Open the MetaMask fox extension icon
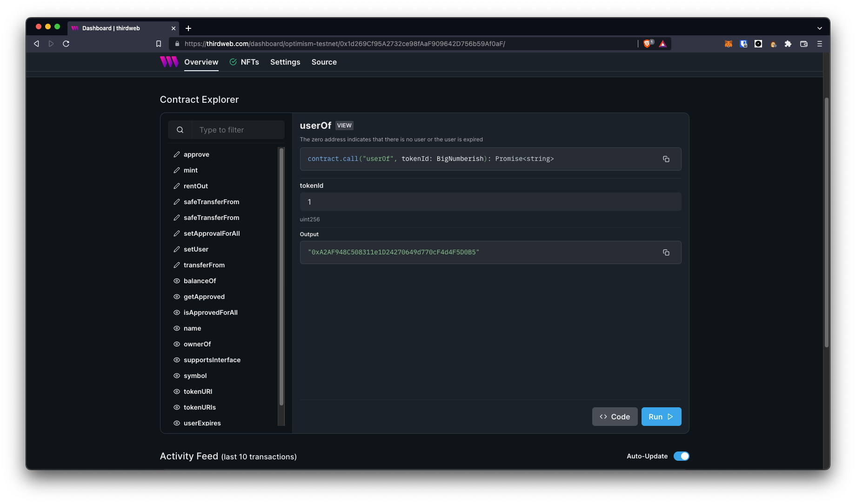The image size is (856, 504). click(728, 44)
